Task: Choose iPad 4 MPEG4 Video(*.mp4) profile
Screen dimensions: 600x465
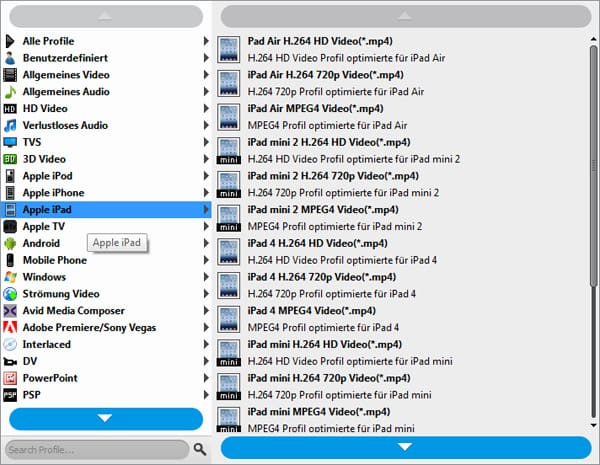Action: point(403,319)
